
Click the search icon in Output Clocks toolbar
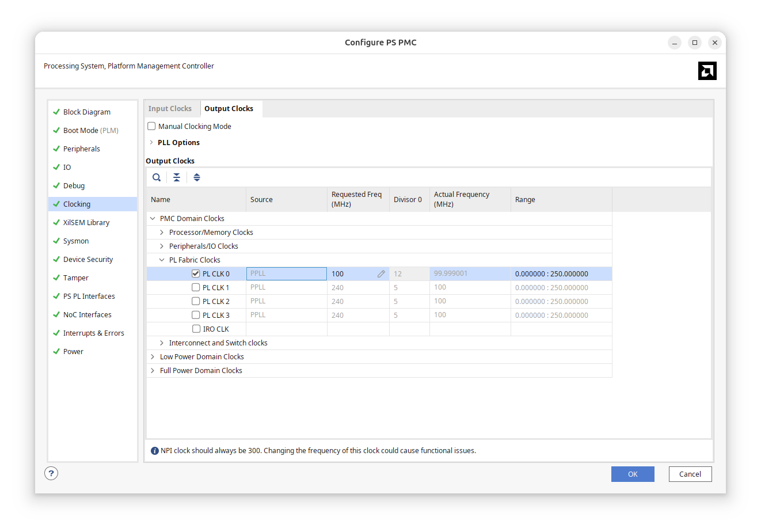point(156,177)
